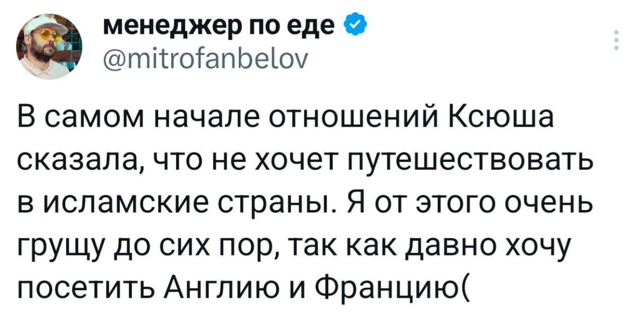This screenshot has height=312, width=644.
Task: Open the tweet's three-dot more options menu
Action: [x=616, y=40]
